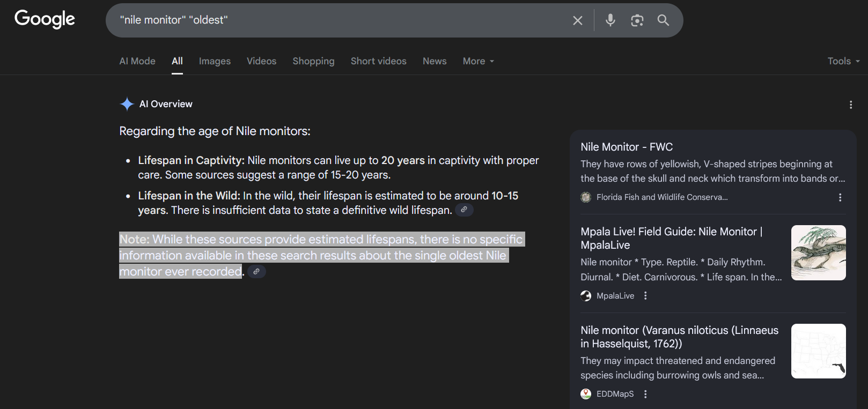The height and width of the screenshot is (409, 868).
Task: Clear the search query with the X icon
Action: pyautogui.click(x=578, y=20)
